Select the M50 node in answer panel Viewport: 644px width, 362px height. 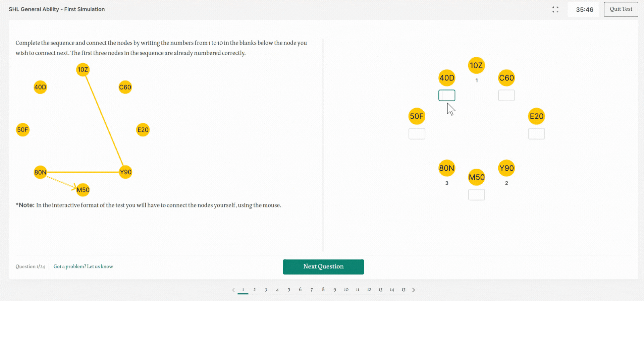pyautogui.click(x=477, y=177)
